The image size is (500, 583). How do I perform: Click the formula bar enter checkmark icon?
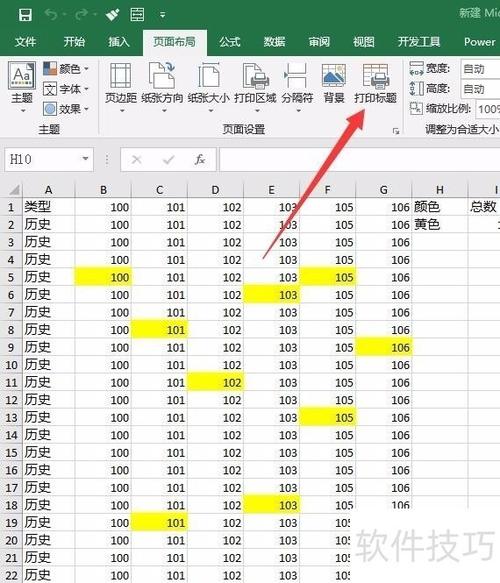[168, 160]
